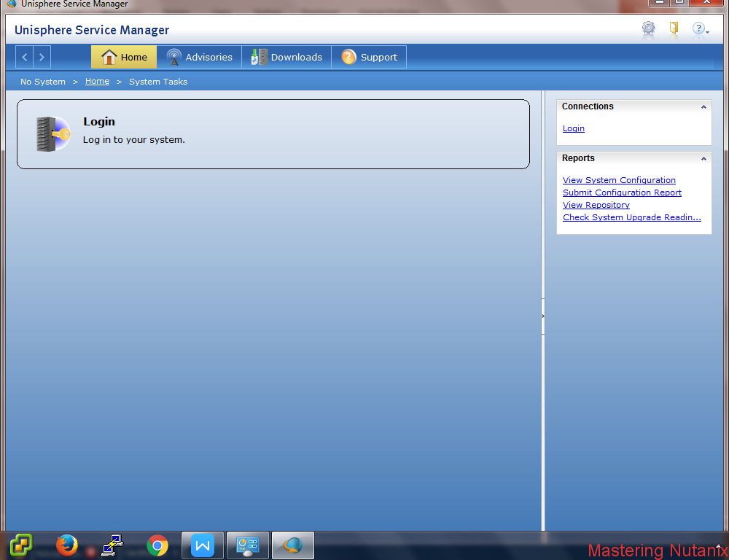Viewport: 729px width, 560px height.
Task: Collapse the Connections panel
Action: point(703,107)
